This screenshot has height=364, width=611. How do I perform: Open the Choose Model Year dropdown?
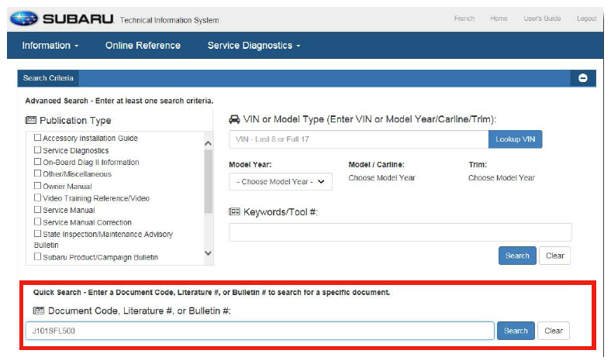281,182
